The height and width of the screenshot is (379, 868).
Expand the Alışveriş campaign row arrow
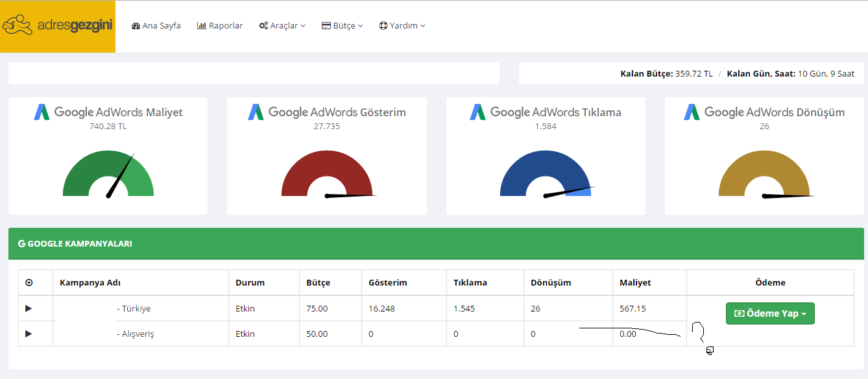29,334
